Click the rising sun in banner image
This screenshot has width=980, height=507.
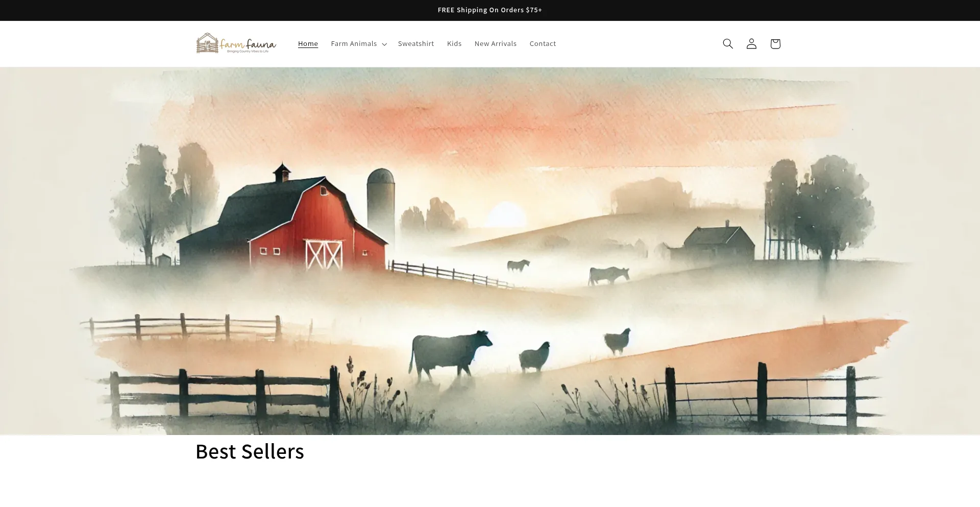point(506,214)
